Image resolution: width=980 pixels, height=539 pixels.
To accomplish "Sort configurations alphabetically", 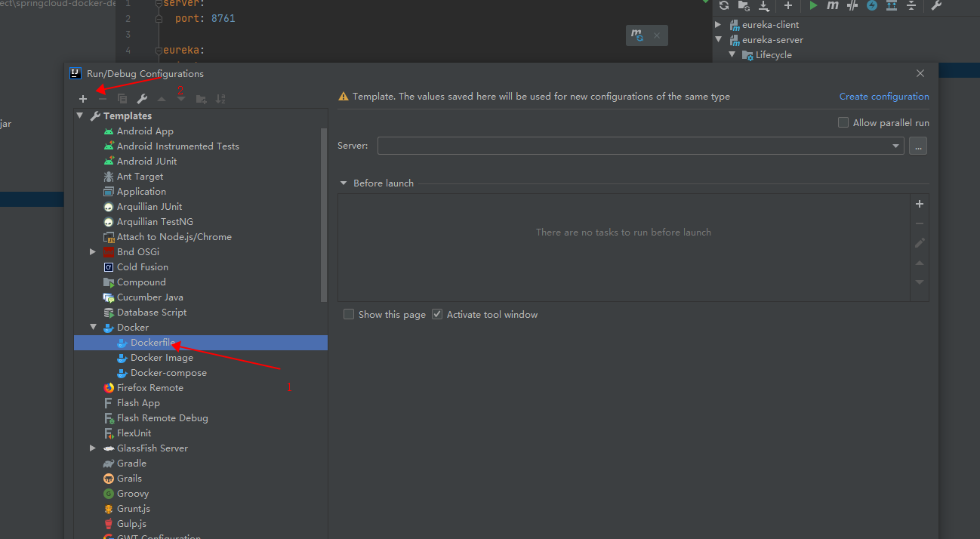I will click(220, 99).
